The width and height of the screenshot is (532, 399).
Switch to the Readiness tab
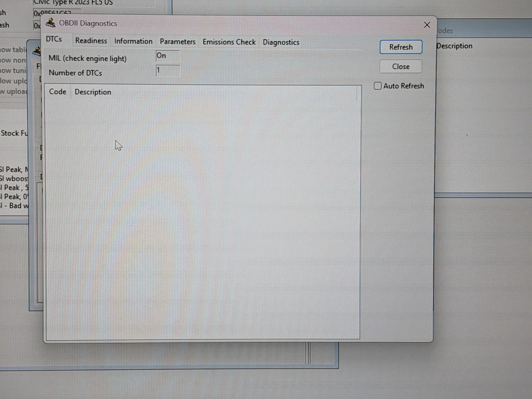tap(91, 41)
